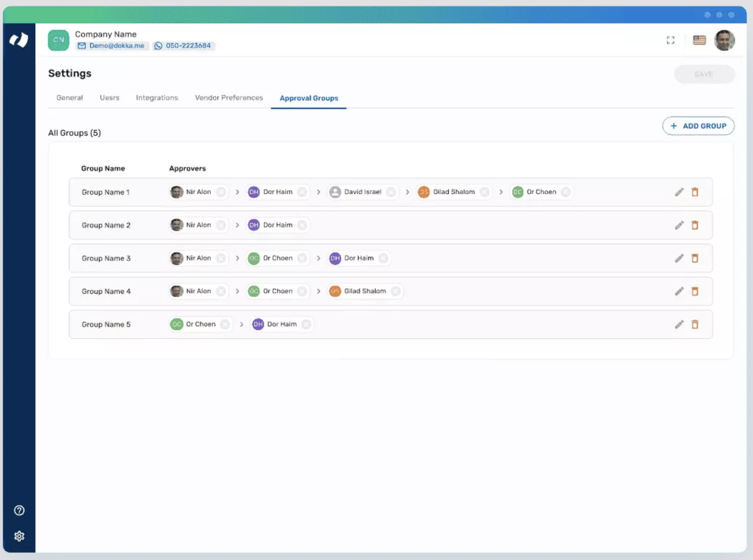Open the Vendor Preferences tab
753x560 pixels.
229,98
